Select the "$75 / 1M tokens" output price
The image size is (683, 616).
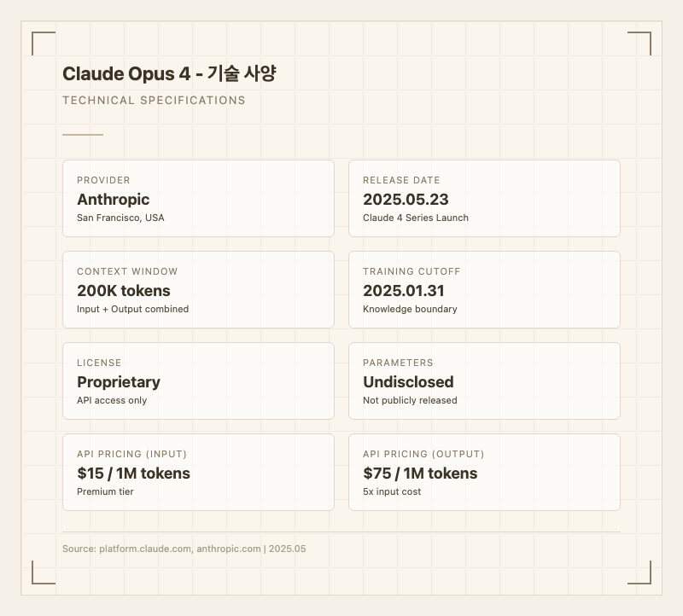pyautogui.click(x=420, y=474)
